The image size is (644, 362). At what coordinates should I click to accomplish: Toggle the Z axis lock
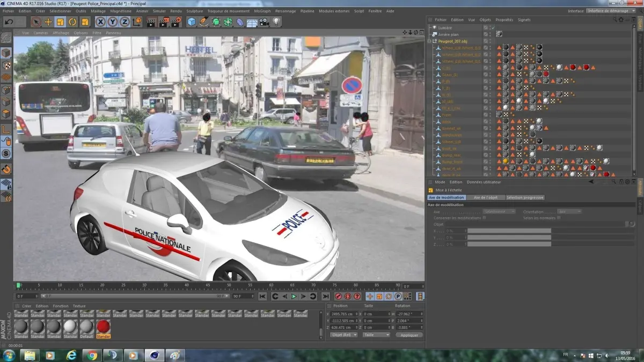pyautogui.click(x=125, y=22)
